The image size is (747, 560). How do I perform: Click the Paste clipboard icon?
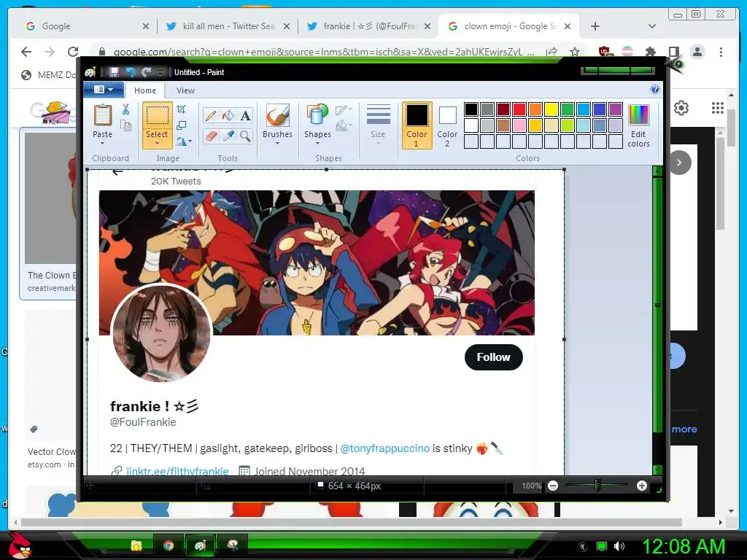tap(102, 116)
